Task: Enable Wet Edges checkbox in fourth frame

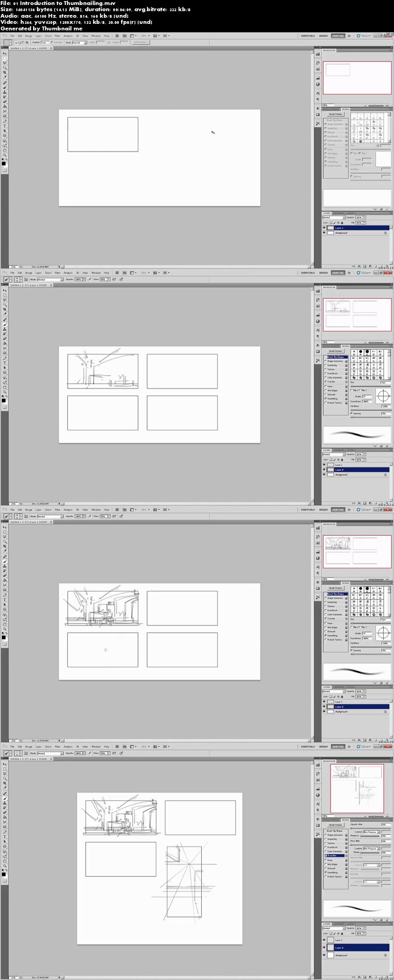Action: coord(326,864)
